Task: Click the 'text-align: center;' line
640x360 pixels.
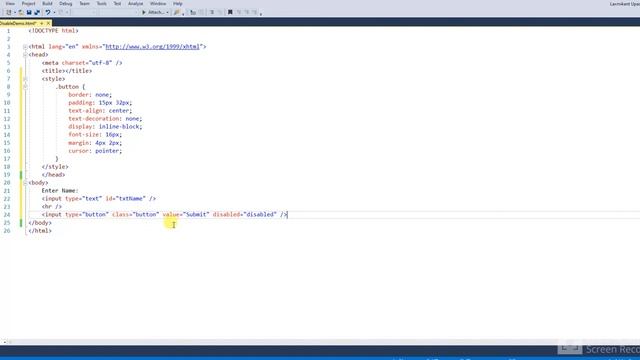Action: click(100, 111)
